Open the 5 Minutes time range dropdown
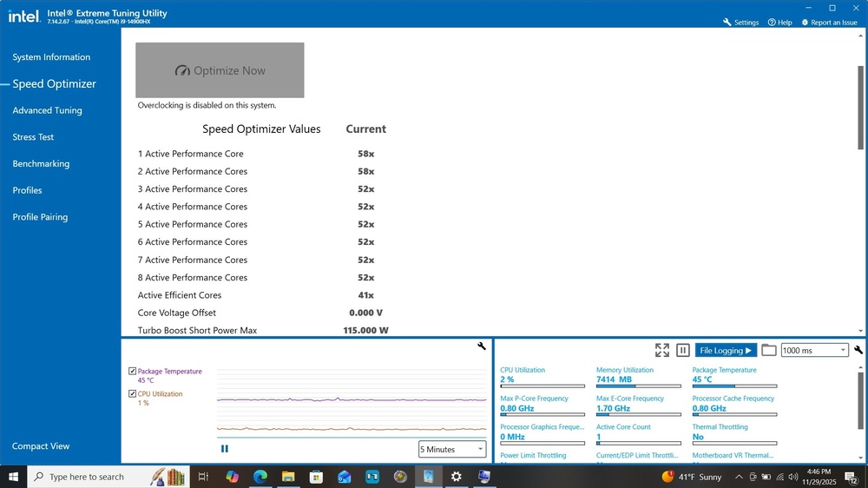The width and height of the screenshot is (868, 488). coord(452,449)
